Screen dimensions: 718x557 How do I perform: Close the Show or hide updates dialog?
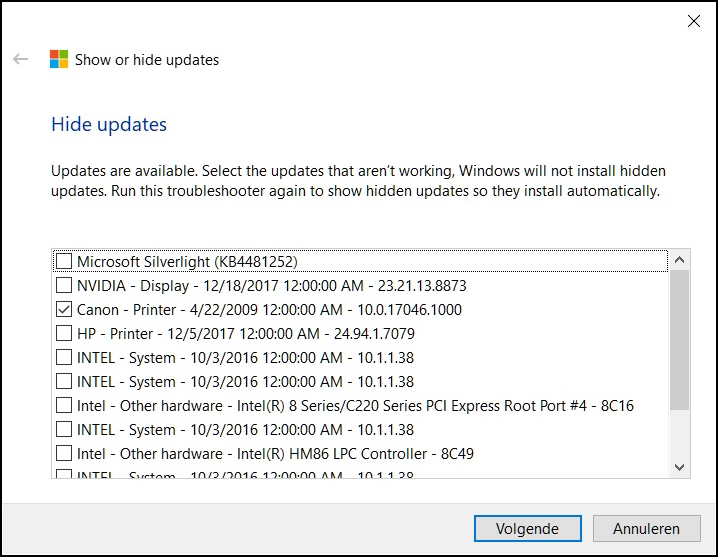click(694, 21)
